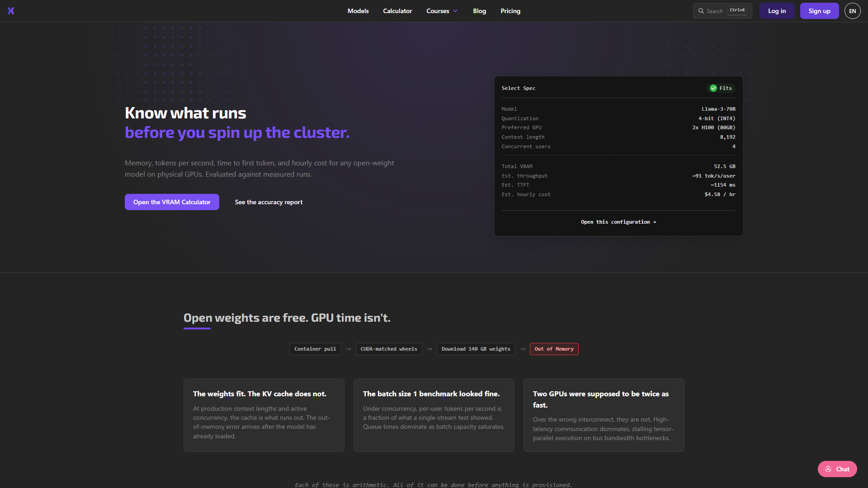Click the ~91 tok/s/user throughput value
The height and width of the screenshot is (488, 868).
714,176
